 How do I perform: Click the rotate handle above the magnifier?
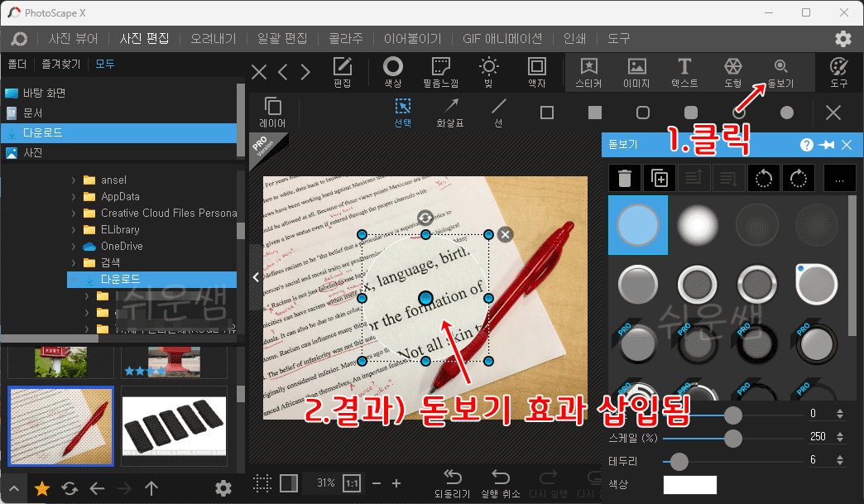pos(425,218)
